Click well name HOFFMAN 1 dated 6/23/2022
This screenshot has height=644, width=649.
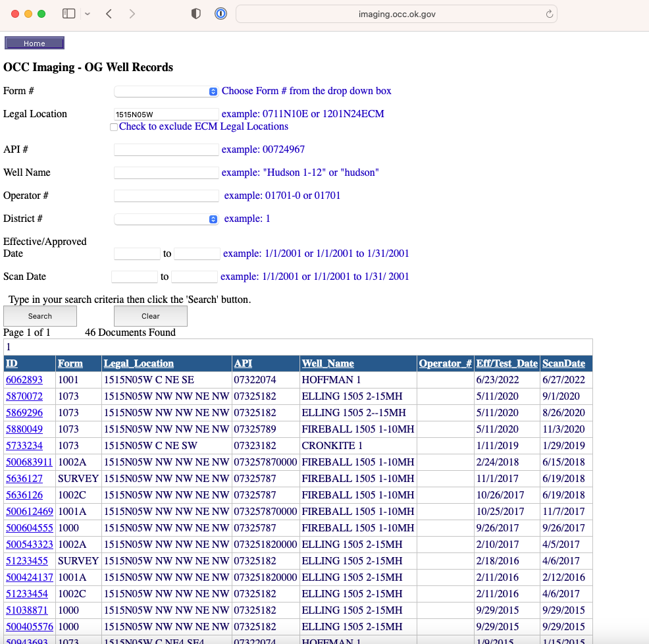(x=331, y=380)
